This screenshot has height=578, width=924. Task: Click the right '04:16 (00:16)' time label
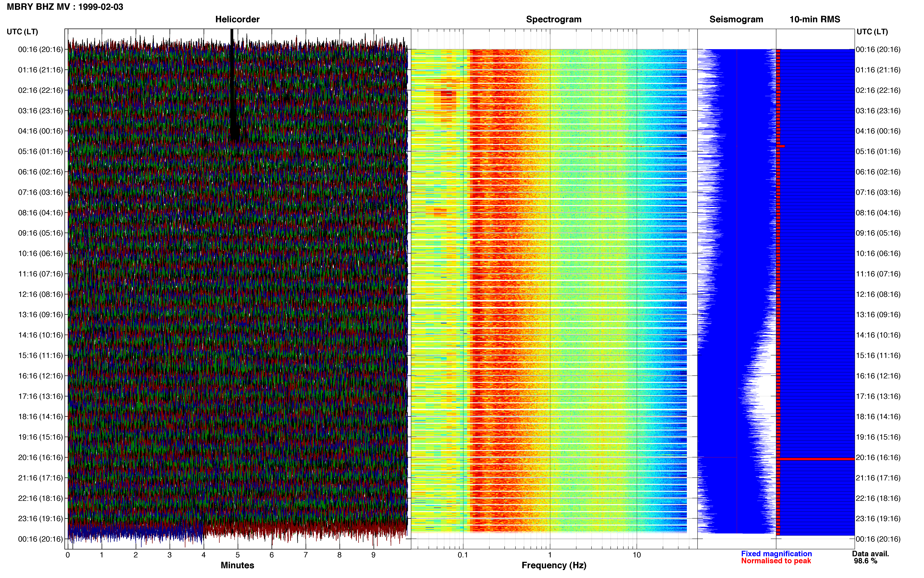pyautogui.click(x=878, y=131)
